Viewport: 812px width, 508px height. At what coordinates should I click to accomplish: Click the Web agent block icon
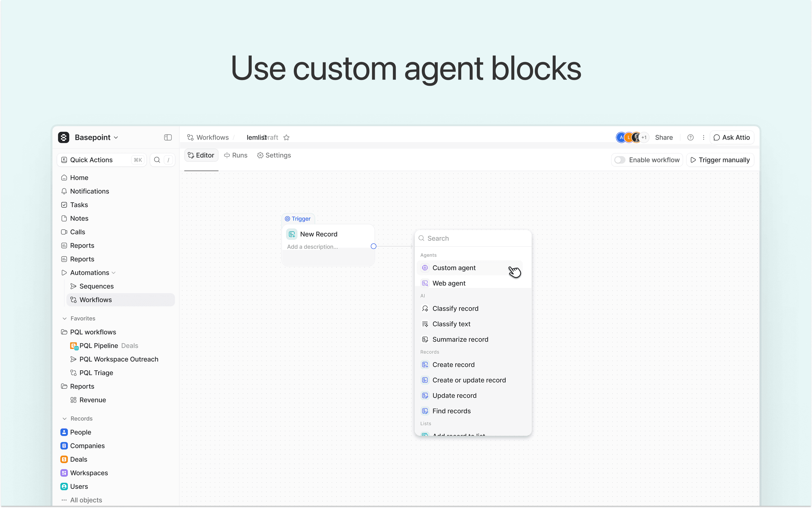[x=425, y=283]
